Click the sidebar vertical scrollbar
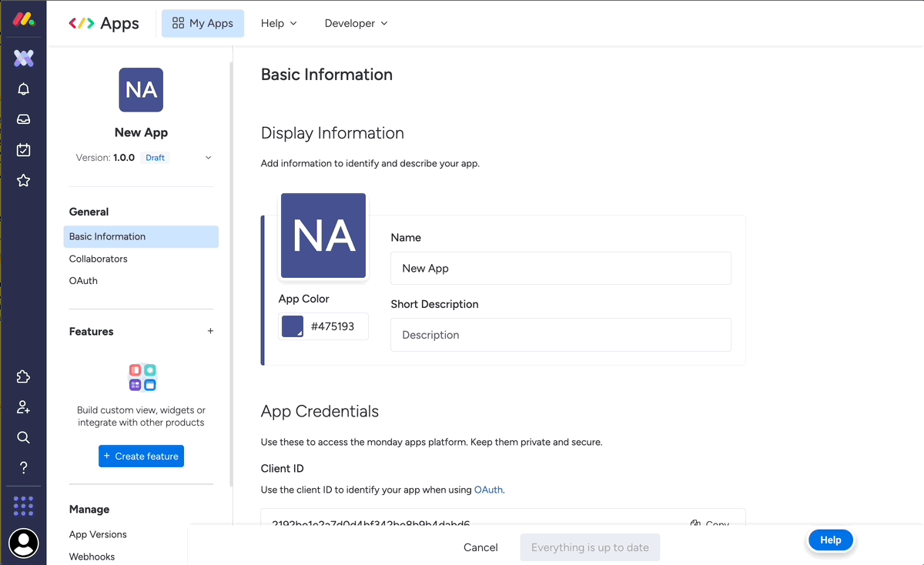The image size is (924, 565). (230, 273)
